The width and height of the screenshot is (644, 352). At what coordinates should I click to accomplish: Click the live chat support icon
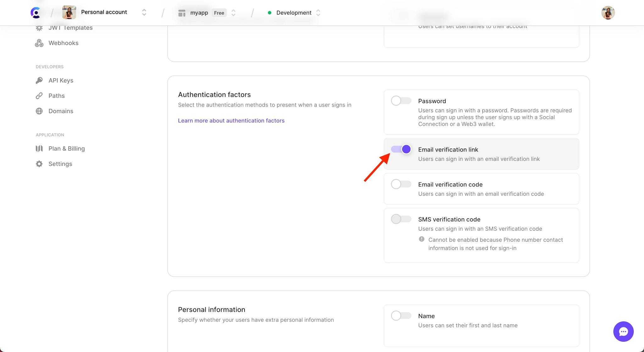point(624,332)
